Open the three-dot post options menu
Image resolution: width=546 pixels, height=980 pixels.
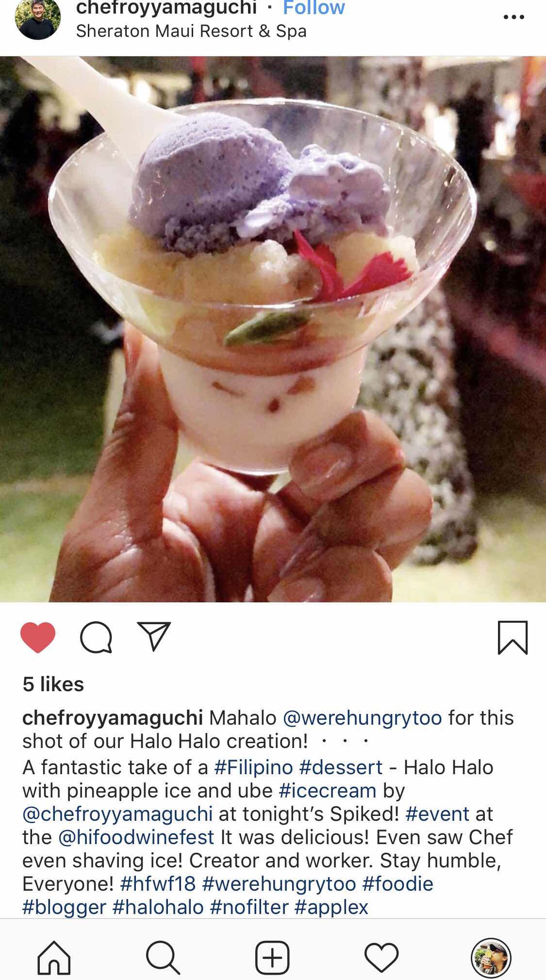pyautogui.click(x=513, y=17)
